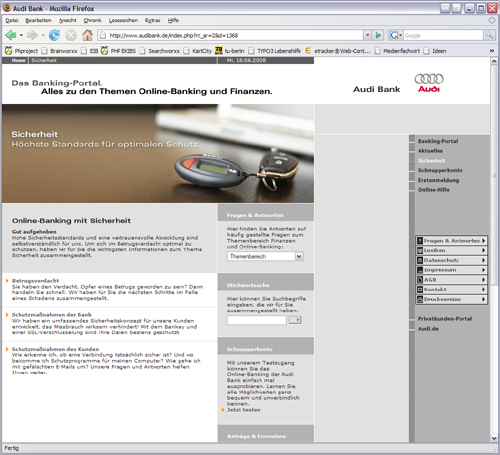Open the KartCity bookmark

tap(198, 51)
